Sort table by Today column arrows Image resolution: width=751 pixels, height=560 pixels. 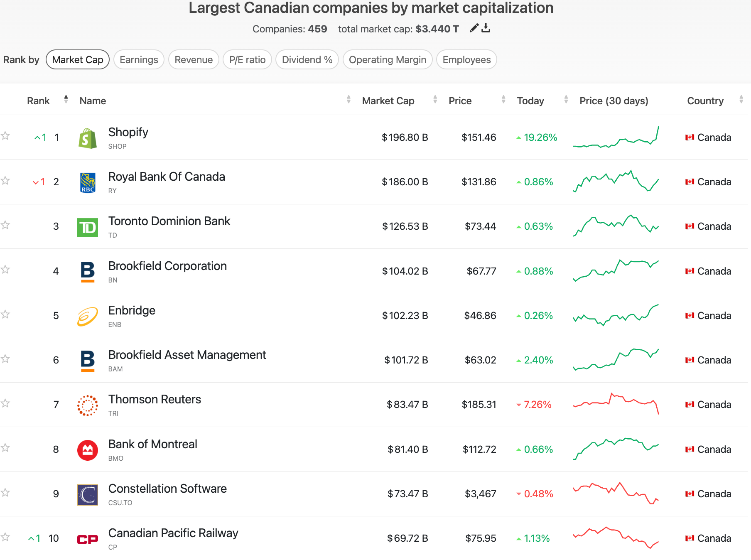(566, 99)
